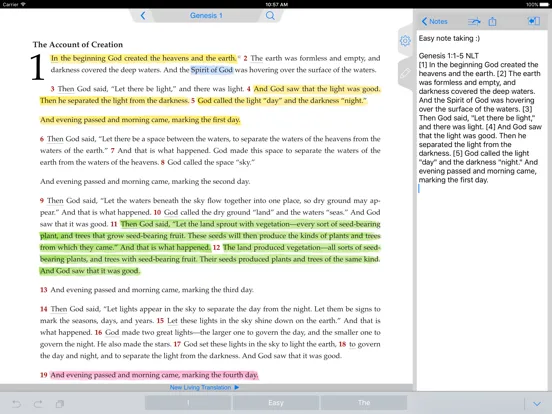This screenshot has height=414, width=552.
Task: Tap verse number 14
Action: pyautogui.click(x=44, y=309)
